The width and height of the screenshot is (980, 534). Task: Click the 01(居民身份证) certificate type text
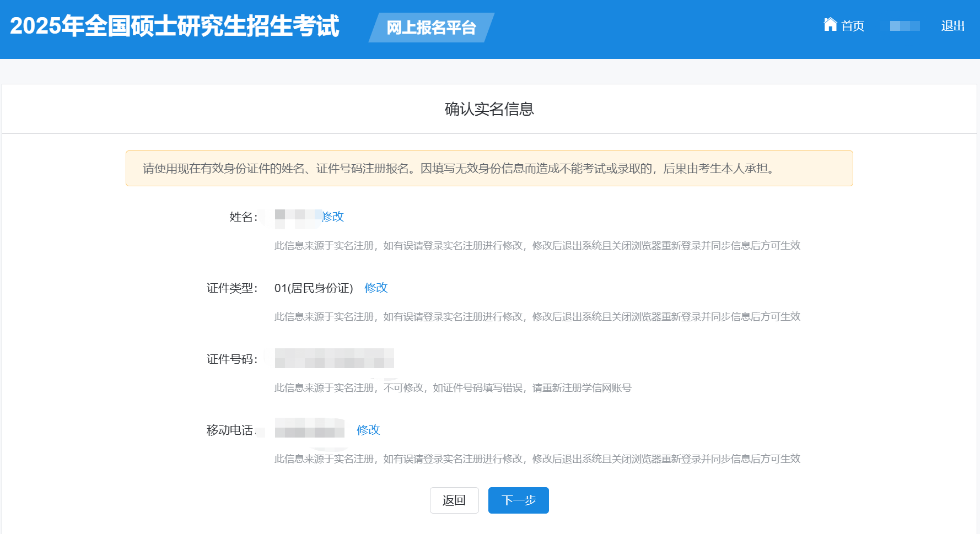click(x=314, y=288)
